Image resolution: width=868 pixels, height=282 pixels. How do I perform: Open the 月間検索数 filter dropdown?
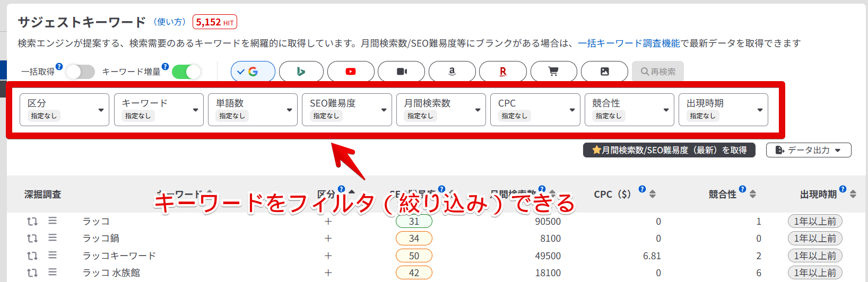point(441,110)
